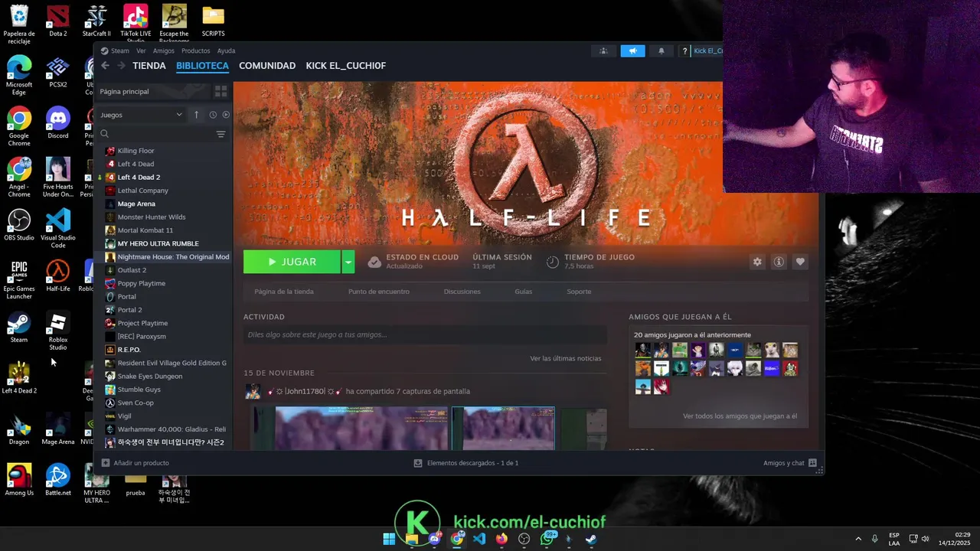
Task: Open the Discusiones link
Action: 462,292
